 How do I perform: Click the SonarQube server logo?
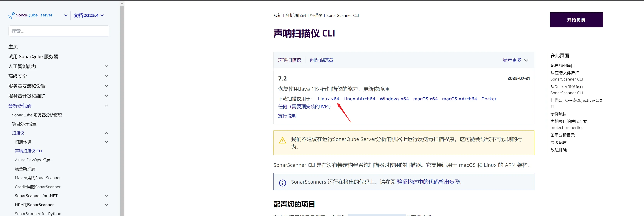[x=31, y=15]
